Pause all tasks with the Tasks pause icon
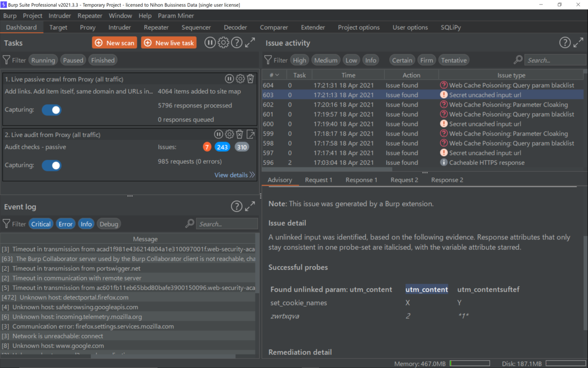The image size is (588, 368). [x=210, y=43]
